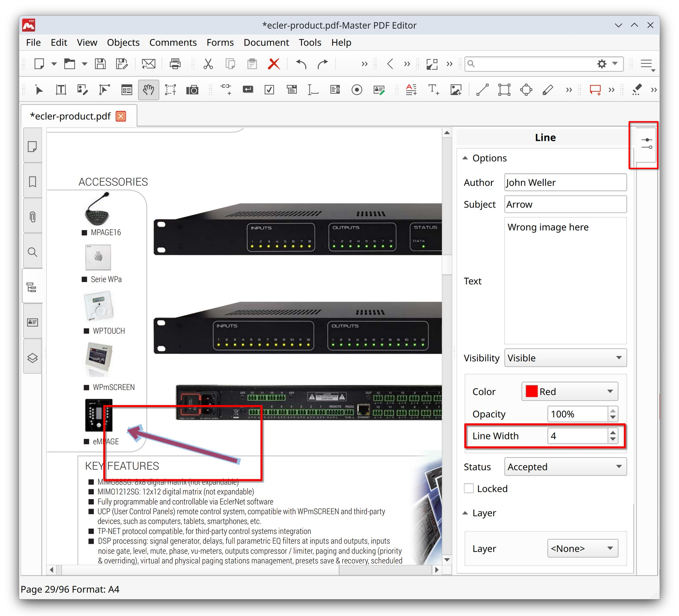Open the Edit menu

[x=59, y=42]
